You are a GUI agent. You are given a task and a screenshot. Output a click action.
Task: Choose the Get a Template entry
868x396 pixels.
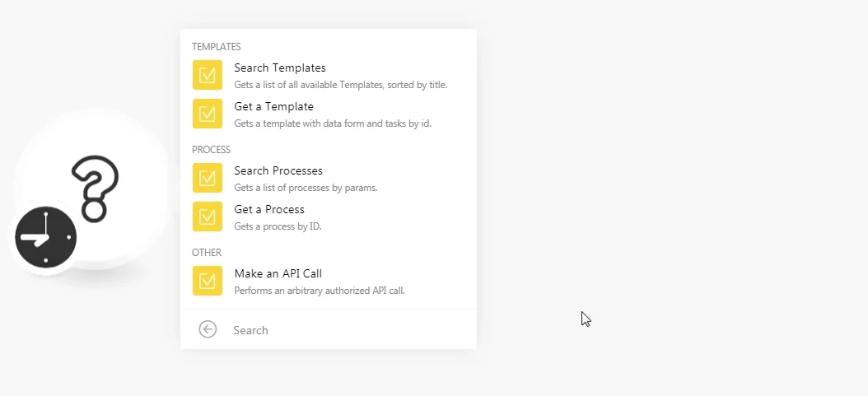coord(329,114)
